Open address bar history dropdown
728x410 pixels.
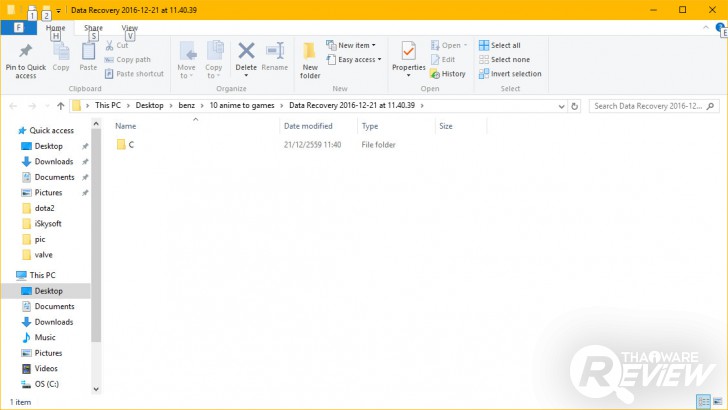561,106
